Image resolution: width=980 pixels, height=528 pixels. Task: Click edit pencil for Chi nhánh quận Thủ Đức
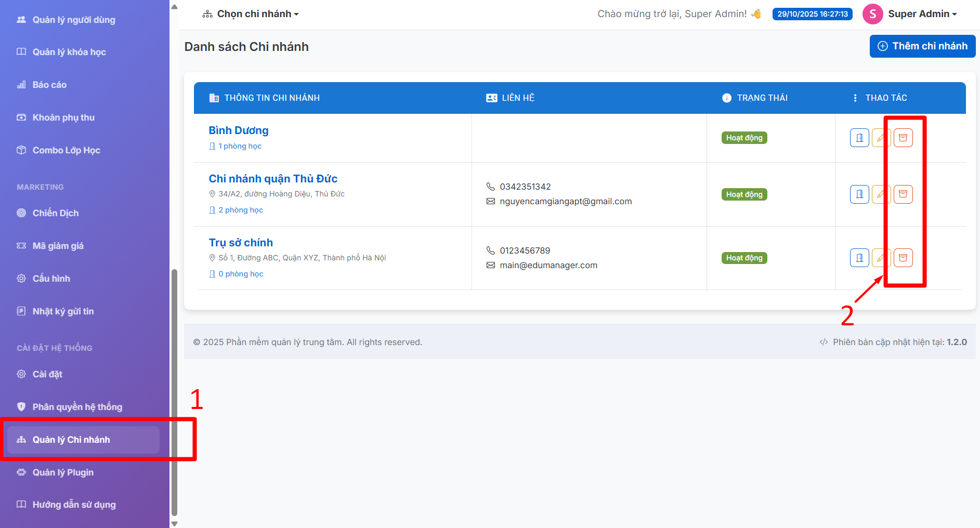click(x=880, y=194)
